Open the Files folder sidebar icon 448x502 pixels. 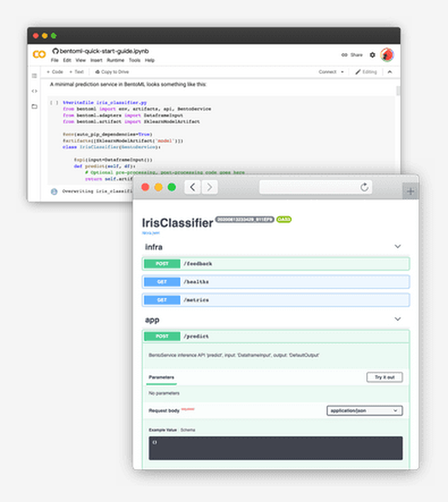pos(34,106)
